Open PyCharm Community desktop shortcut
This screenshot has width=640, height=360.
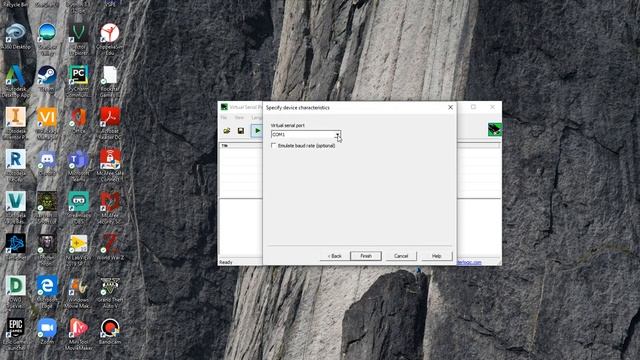click(78, 82)
